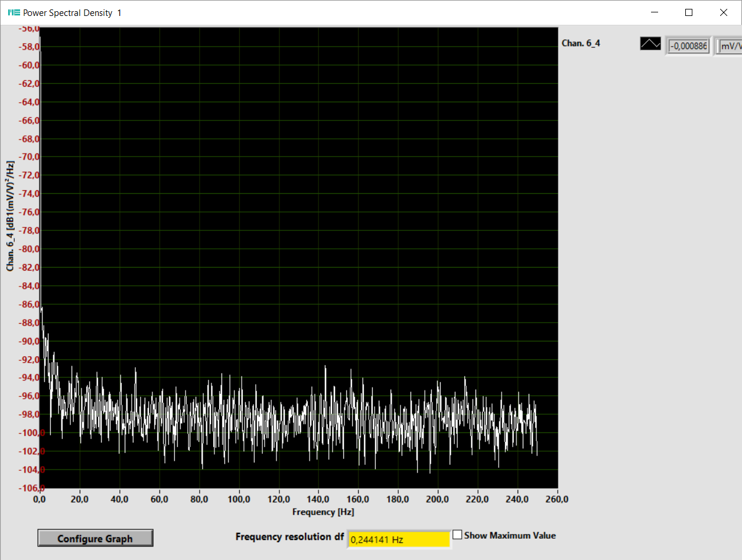Image resolution: width=742 pixels, height=560 pixels.
Task: Click the -80,0 label on the y-axis
Action: [29, 249]
